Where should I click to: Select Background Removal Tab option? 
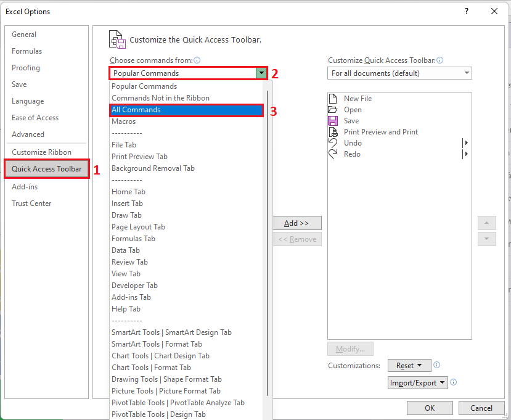tap(187, 168)
